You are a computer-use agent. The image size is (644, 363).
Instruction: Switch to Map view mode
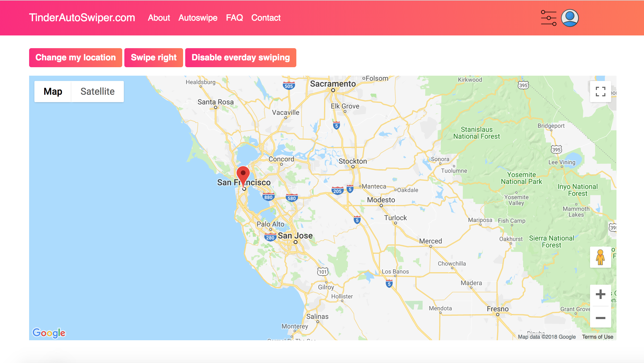tap(53, 91)
